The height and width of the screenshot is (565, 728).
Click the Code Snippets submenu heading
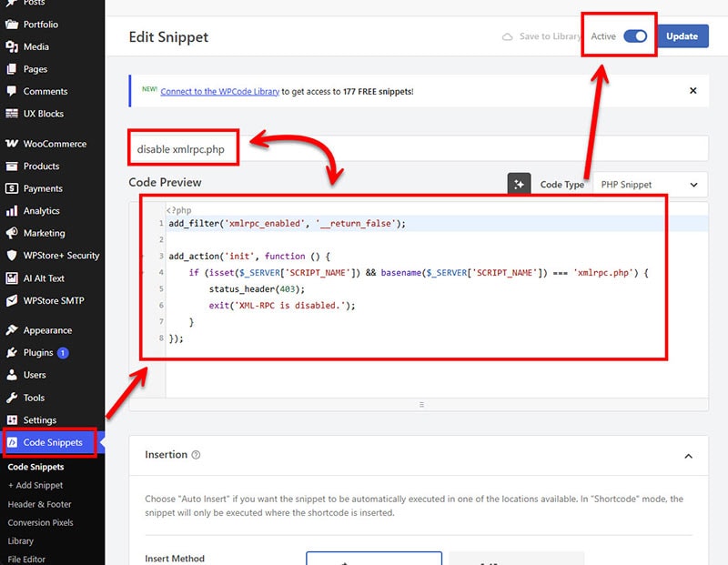[x=35, y=467]
